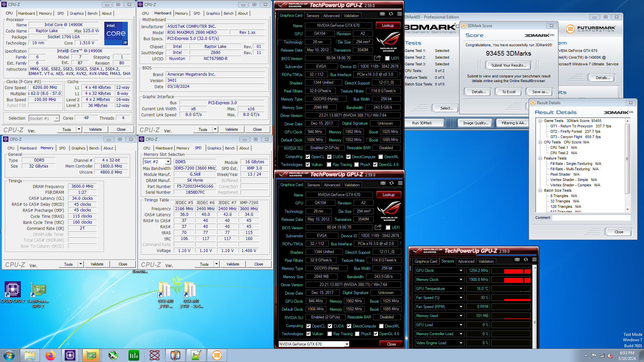Viewport: 644px width, 362px height.
Task: Click the MSI Afterburner jet taskbar icon
Action: pos(113,355)
